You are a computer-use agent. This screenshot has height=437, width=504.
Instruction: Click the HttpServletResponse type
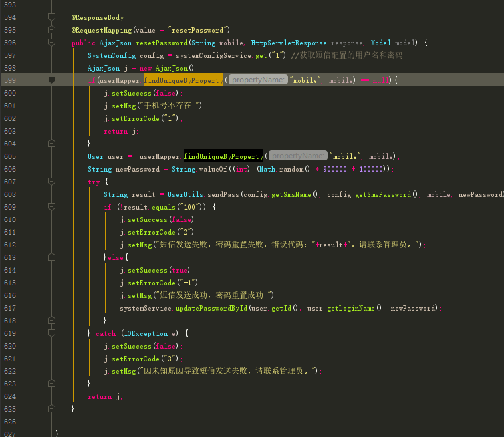[x=289, y=43]
